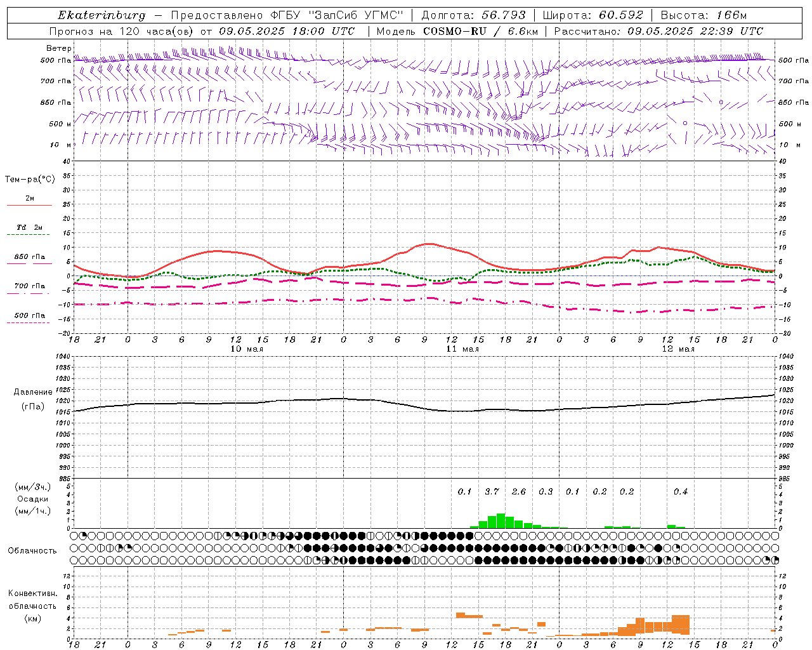Click the Ekaterinburg station title
Screen dimensions: 812x650
pos(101,15)
